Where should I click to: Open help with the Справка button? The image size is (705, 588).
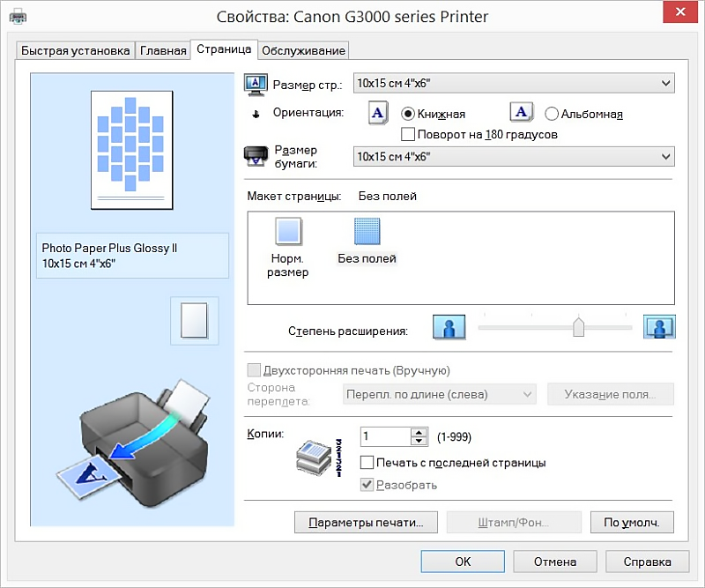(x=647, y=562)
